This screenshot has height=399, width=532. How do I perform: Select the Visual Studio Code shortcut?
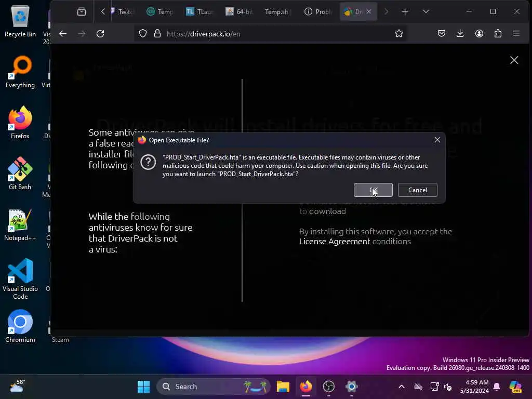(x=20, y=279)
